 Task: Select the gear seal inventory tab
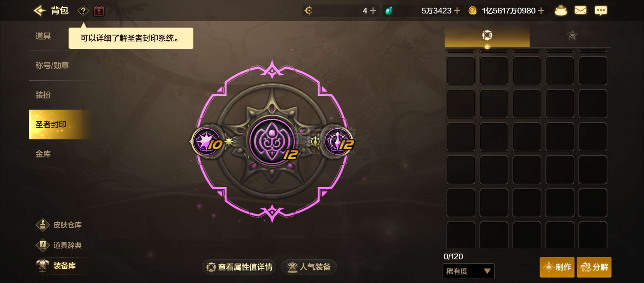[487, 35]
